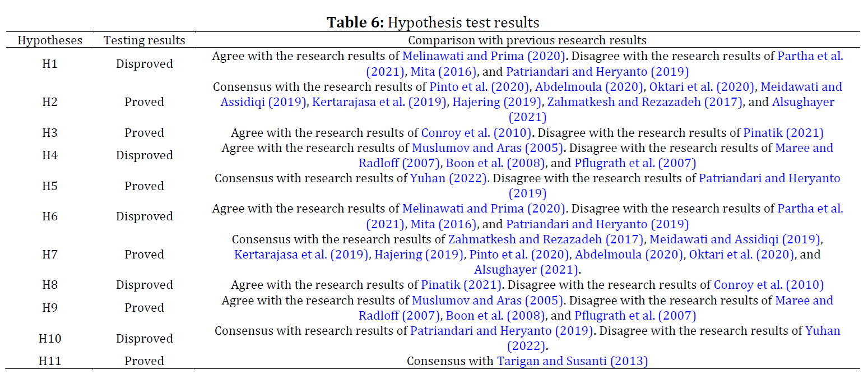The width and height of the screenshot is (868, 374).
Task: Open Zahmatkesh and Rezazadeh (2017) in H7 row
Action: 546,239
